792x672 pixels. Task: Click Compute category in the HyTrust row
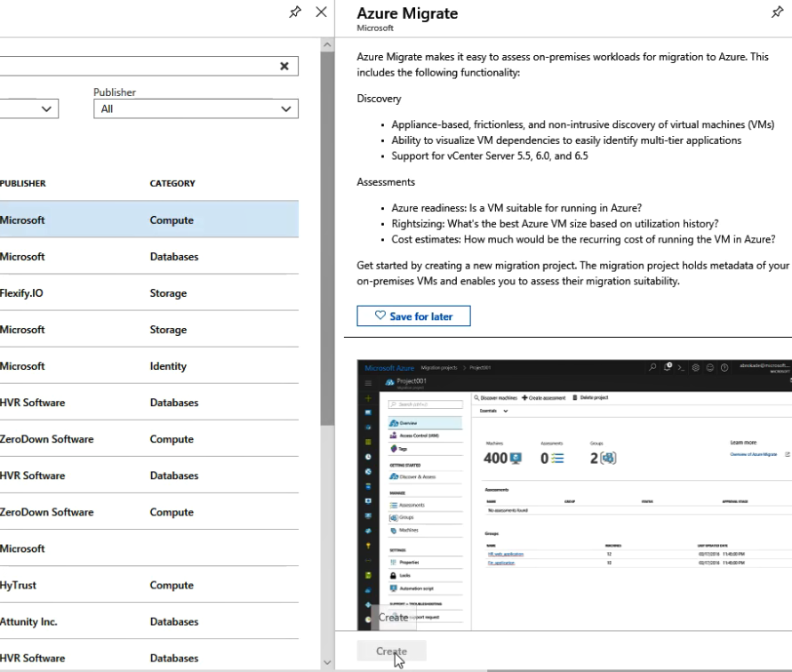pyautogui.click(x=172, y=585)
